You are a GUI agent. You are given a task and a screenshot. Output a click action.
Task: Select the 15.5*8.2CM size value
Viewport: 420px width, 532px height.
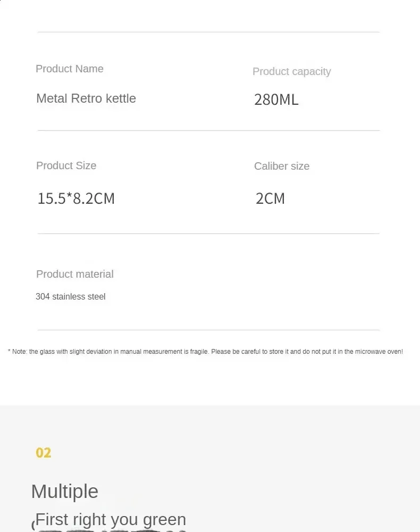pos(76,198)
